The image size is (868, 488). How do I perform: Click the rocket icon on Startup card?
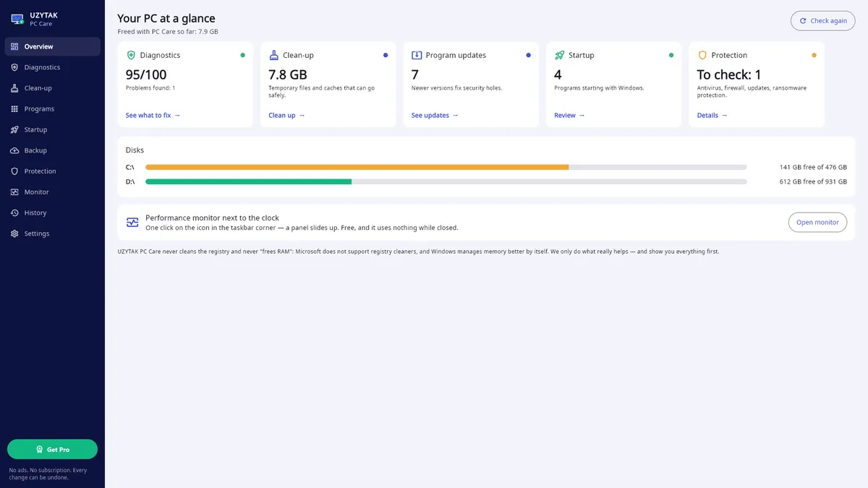click(559, 55)
